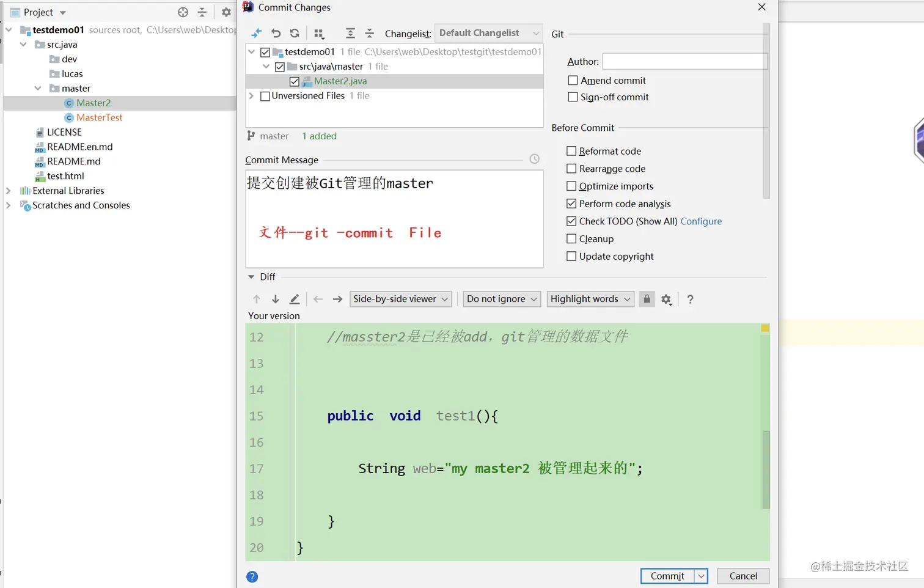Click the MasterTest class icon in Project tree
The image size is (924, 588).
coord(69,118)
